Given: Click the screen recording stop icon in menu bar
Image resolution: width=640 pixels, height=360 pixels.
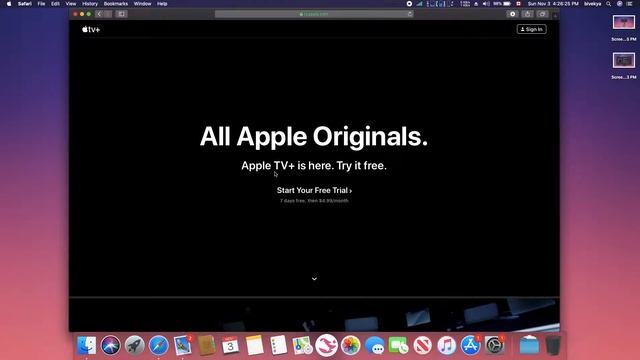Looking at the screenshot, I should (x=409, y=4).
